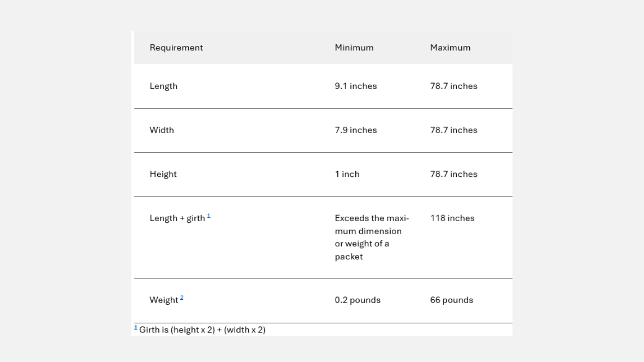The height and width of the screenshot is (362, 644).
Task: Select the 9.1 inches minimum length cell
Action: pyautogui.click(x=356, y=86)
